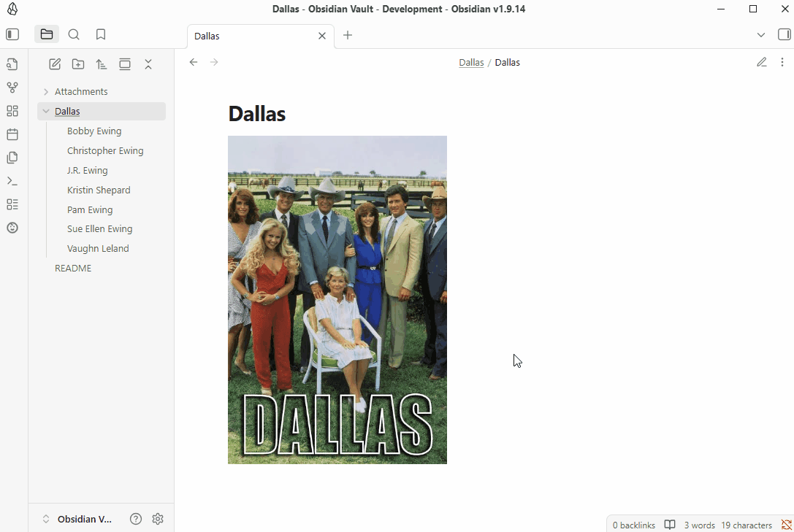Screen dimensions: 794x532
Task: Toggle the left sidebar
Action: 12,34
